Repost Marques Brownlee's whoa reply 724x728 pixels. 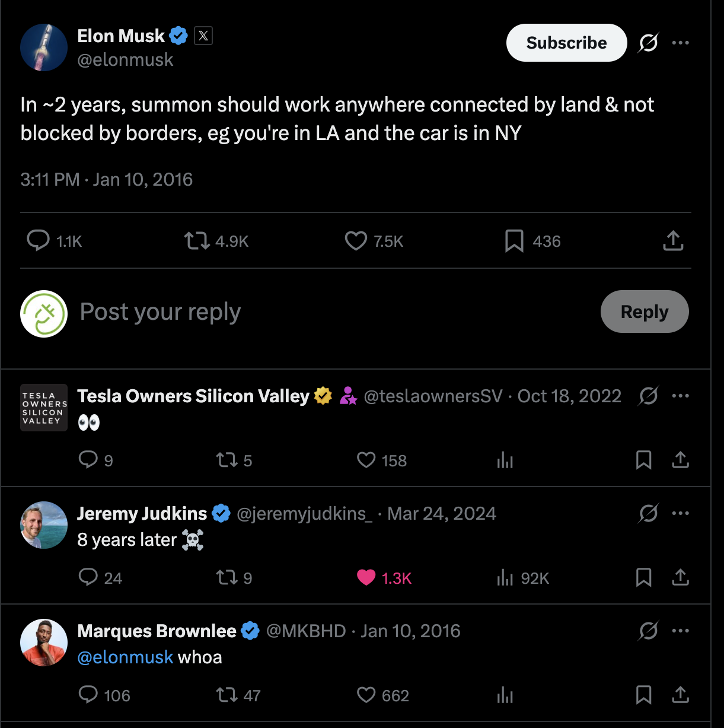(x=227, y=695)
